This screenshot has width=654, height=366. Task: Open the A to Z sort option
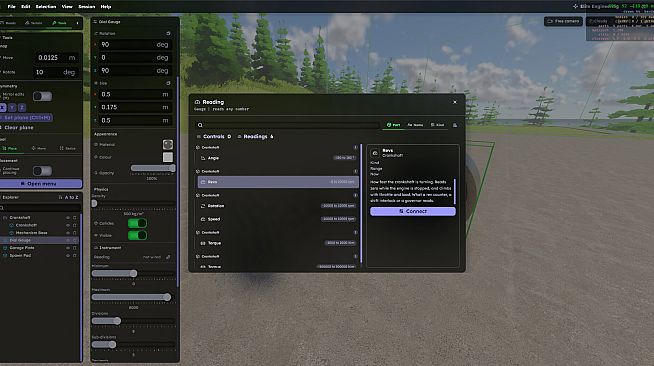69,197
